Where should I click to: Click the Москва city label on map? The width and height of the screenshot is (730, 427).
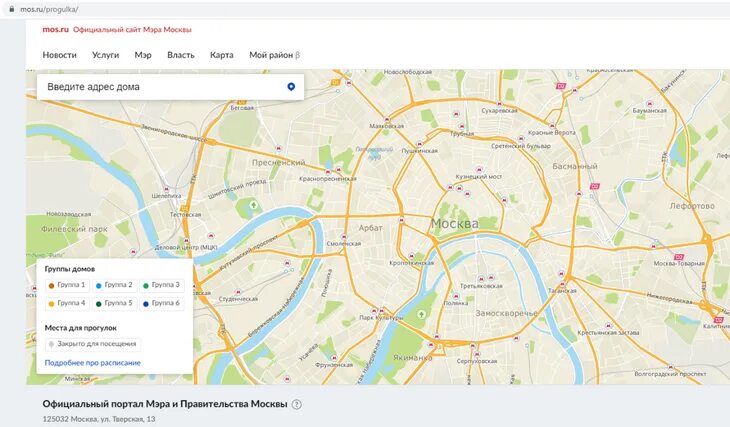coord(455,224)
